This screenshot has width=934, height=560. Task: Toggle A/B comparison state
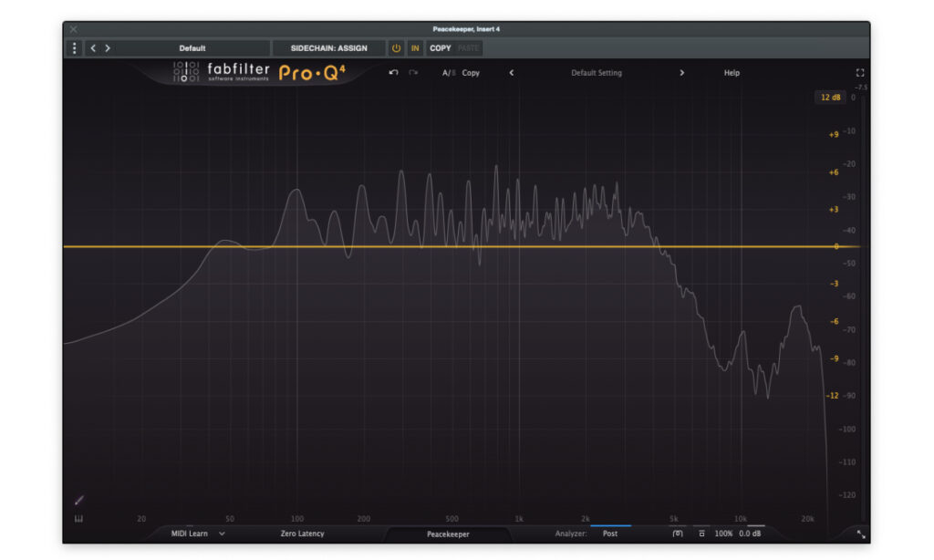[x=448, y=73]
